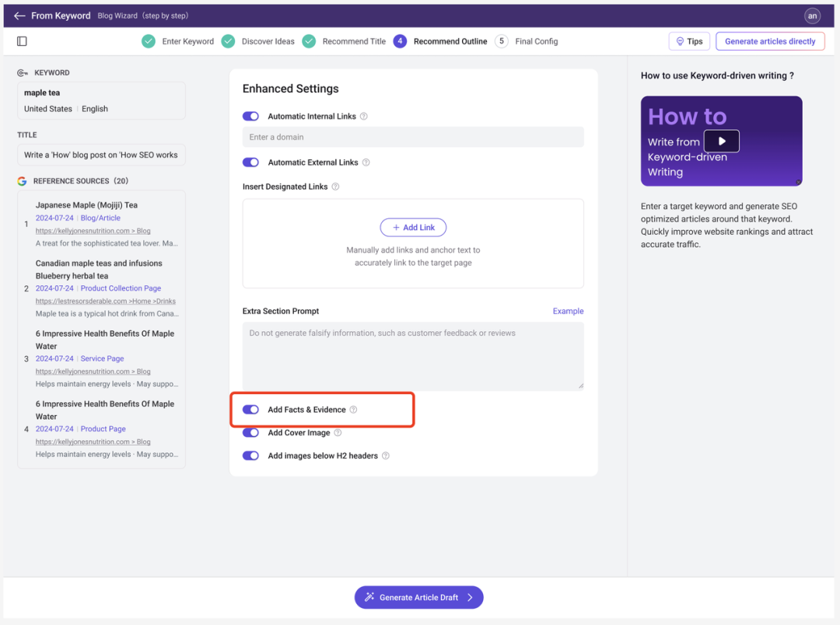Click the Enter Keyword step checkmark
Image resolution: width=840 pixels, height=625 pixels.
[x=149, y=41]
